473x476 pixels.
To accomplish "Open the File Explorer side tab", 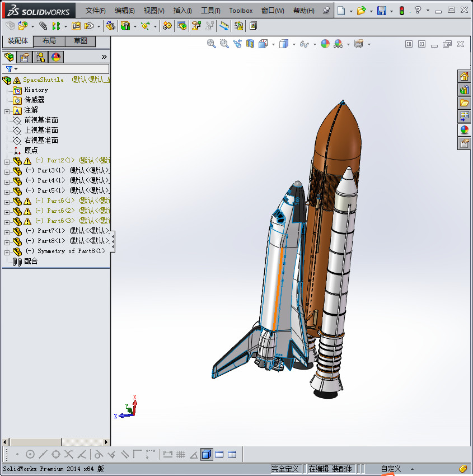I will pos(464,103).
